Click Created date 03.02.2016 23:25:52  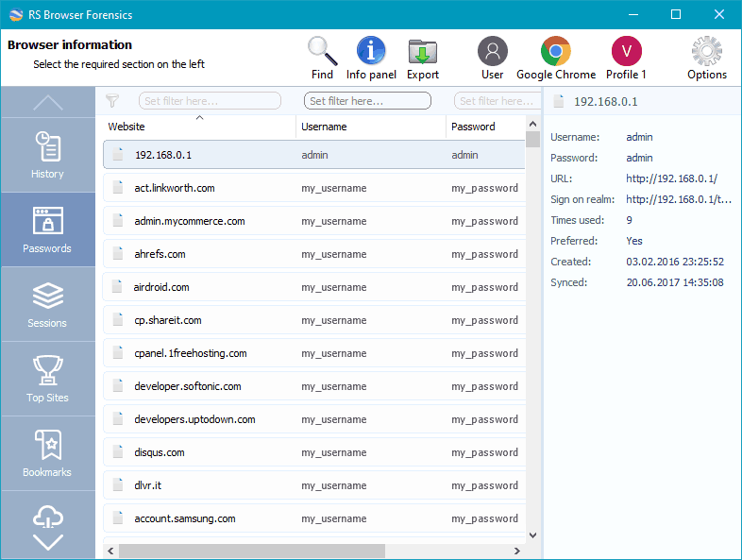tap(675, 262)
